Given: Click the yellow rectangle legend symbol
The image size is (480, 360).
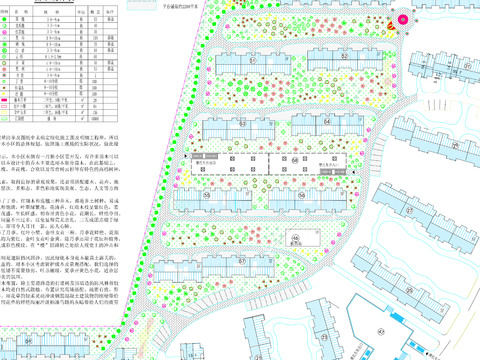Looking at the screenshot, I should tap(4, 112).
